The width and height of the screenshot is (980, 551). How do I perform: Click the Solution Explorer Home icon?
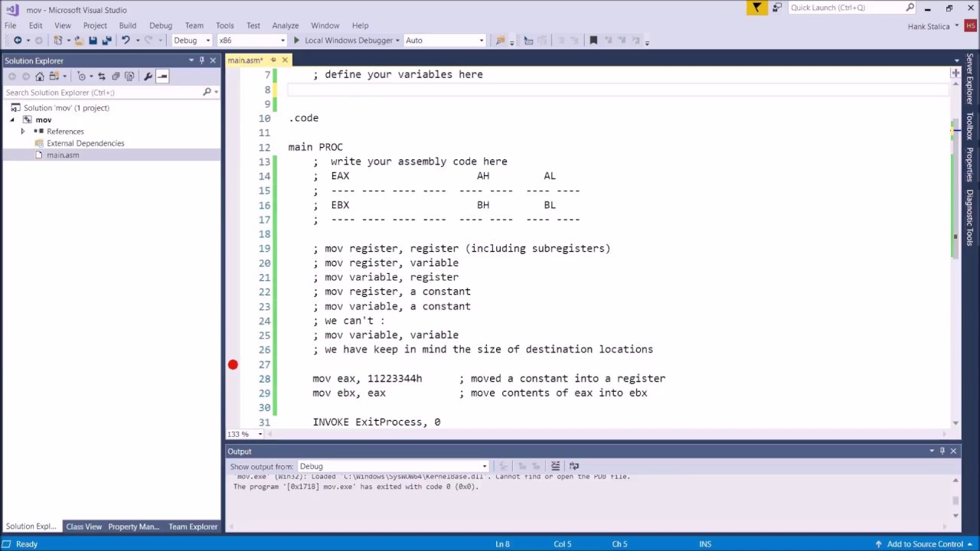click(x=40, y=77)
